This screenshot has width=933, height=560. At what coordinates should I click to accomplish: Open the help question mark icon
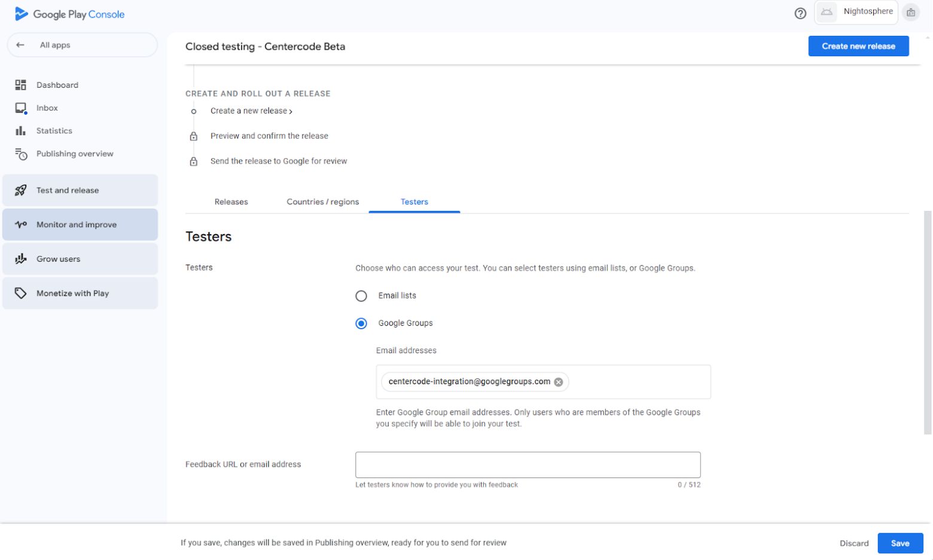point(800,13)
